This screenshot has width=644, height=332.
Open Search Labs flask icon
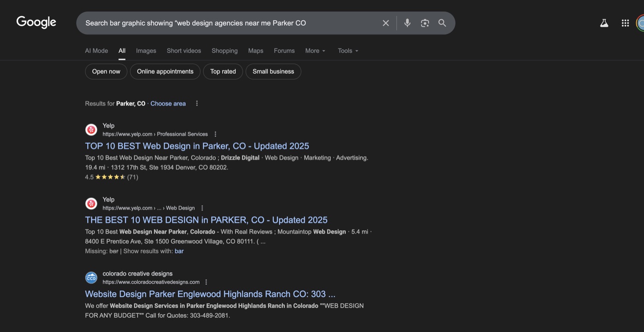coord(604,23)
